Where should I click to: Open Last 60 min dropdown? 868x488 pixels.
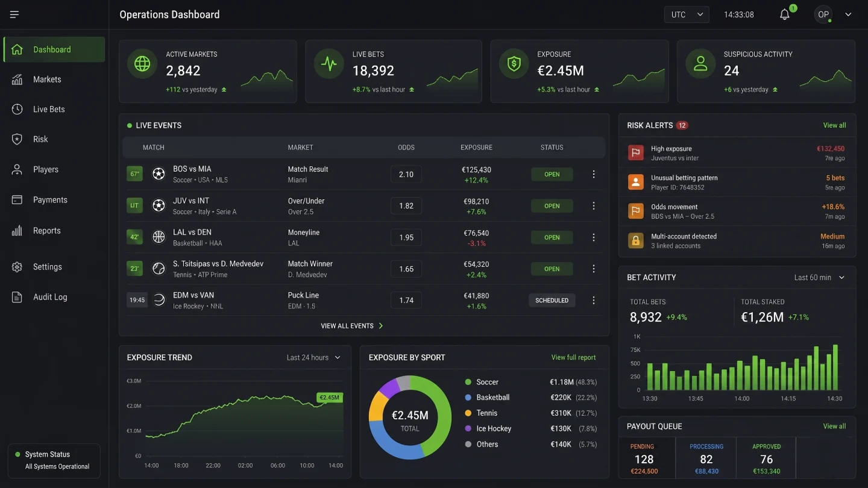[x=820, y=278]
